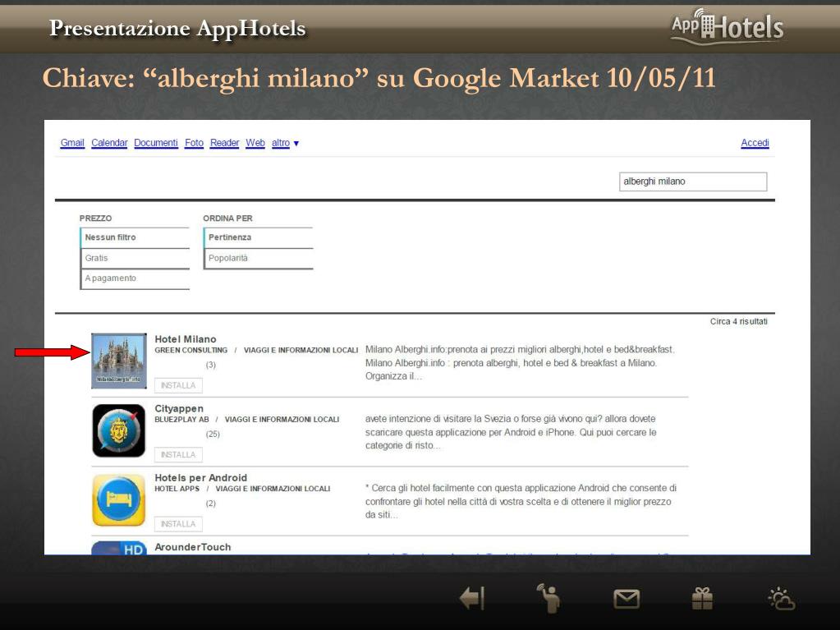This screenshot has width=840, height=630.
Task: Click the (3) rating count for Hotel Milano
Action: pyautogui.click(x=210, y=365)
